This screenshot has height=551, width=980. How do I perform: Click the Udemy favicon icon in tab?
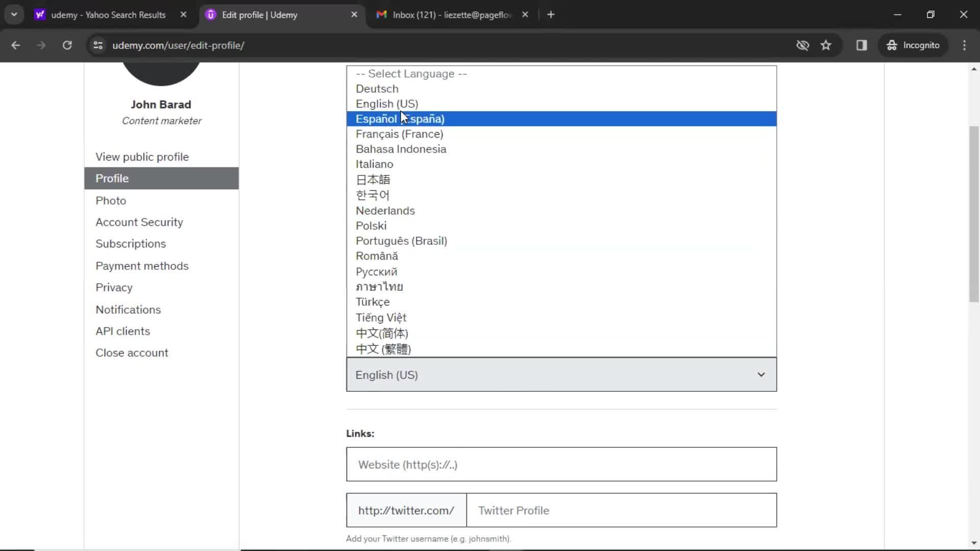point(211,14)
